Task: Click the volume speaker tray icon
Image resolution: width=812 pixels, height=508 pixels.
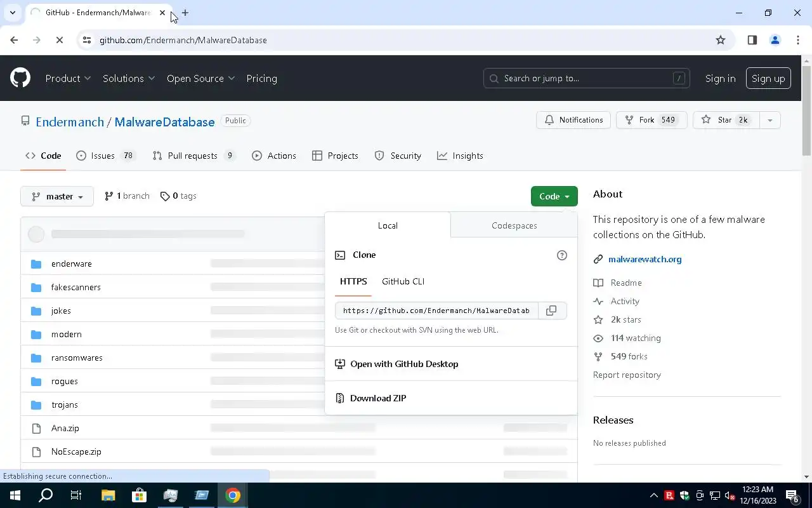Action: coord(730,496)
